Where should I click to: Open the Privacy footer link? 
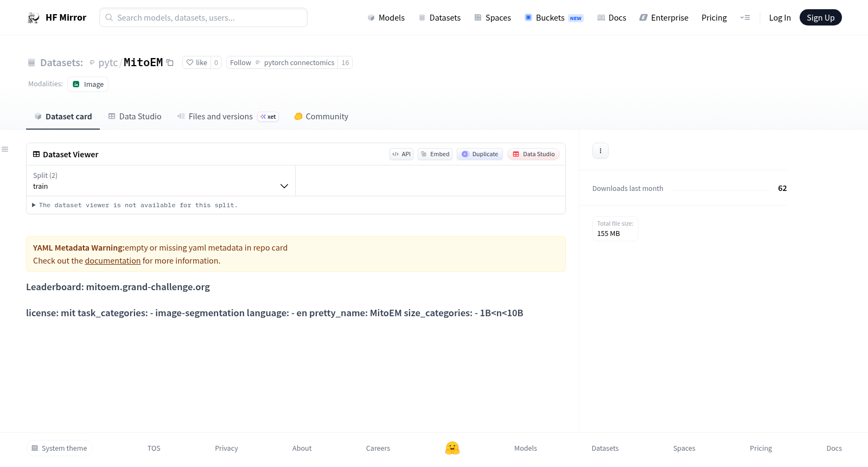coord(226,448)
